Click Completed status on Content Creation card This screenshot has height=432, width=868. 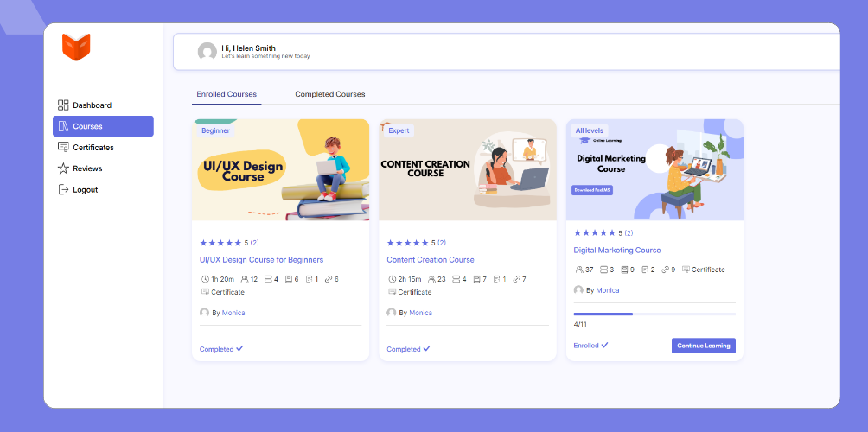coord(409,349)
